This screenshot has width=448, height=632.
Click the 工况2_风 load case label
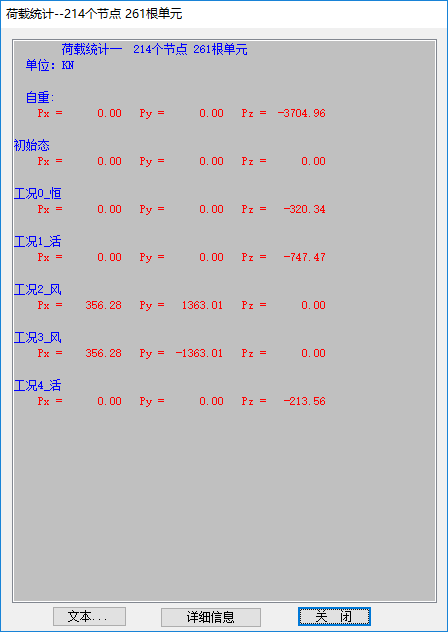(x=38, y=290)
